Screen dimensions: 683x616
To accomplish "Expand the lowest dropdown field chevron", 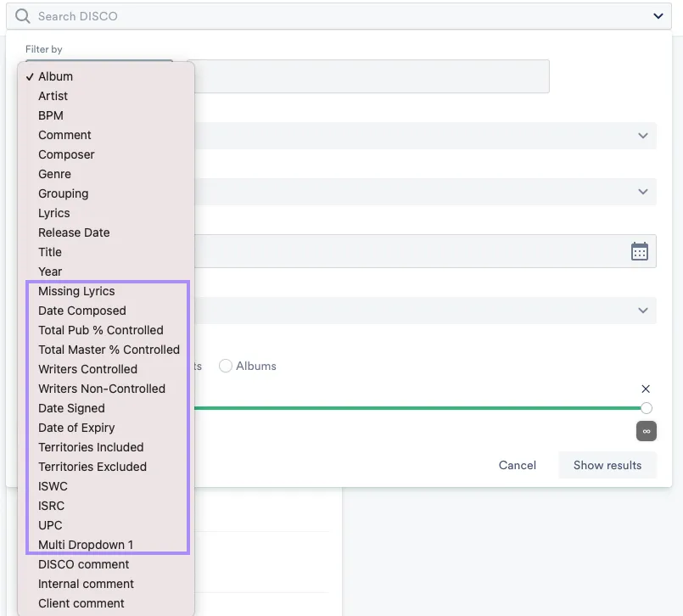I will click(642, 311).
